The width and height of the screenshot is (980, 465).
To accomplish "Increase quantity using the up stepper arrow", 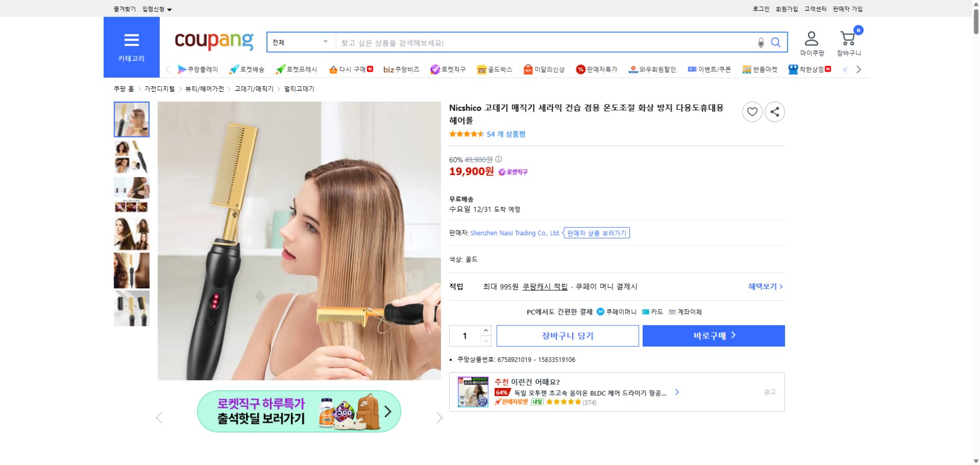I will click(486, 331).
